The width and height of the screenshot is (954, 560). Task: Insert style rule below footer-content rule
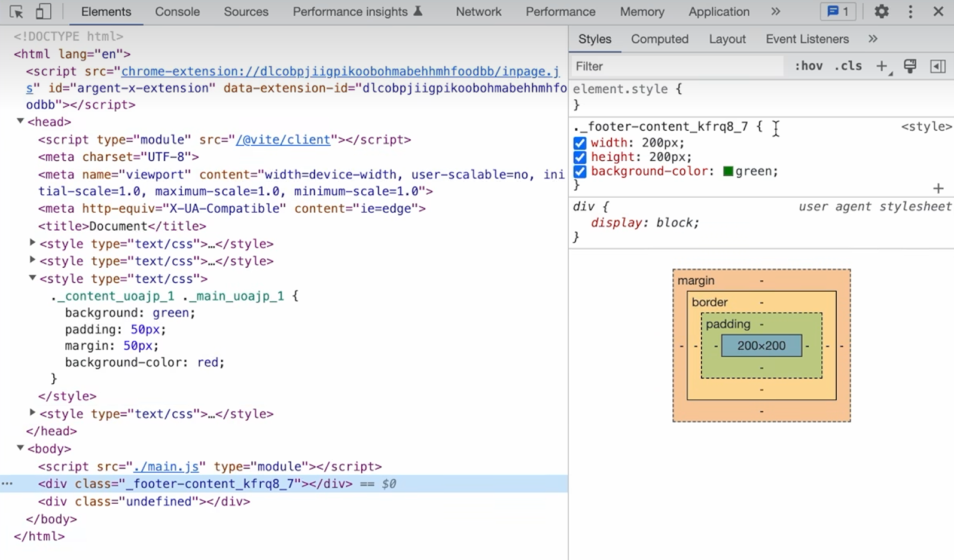point(938,189)
